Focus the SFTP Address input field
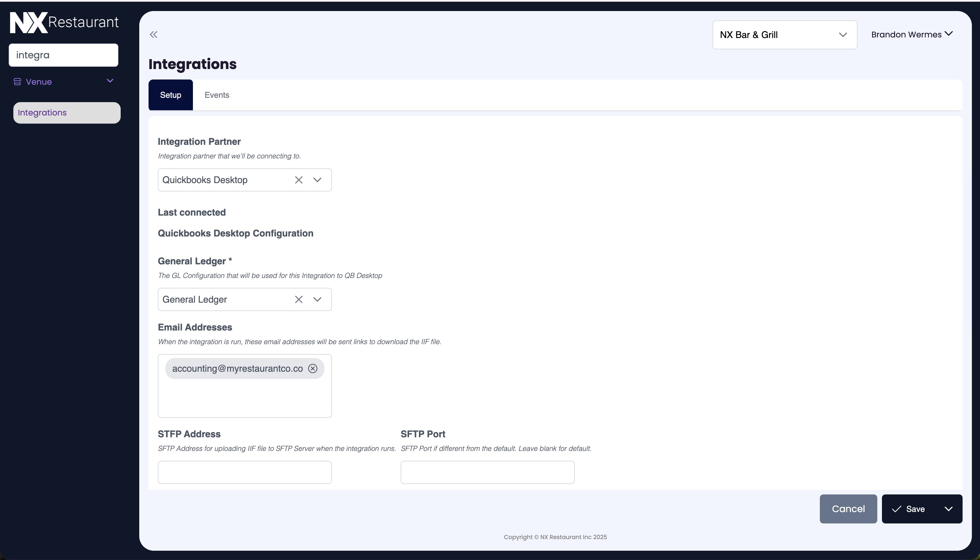This screenshot has width=980, height=560. tap(245, 472)
